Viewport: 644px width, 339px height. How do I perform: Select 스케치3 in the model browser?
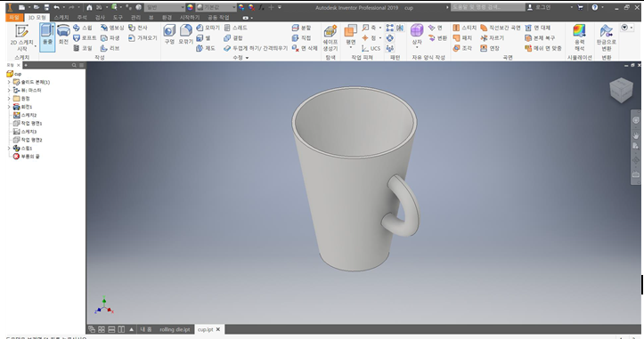coord(25,132)
